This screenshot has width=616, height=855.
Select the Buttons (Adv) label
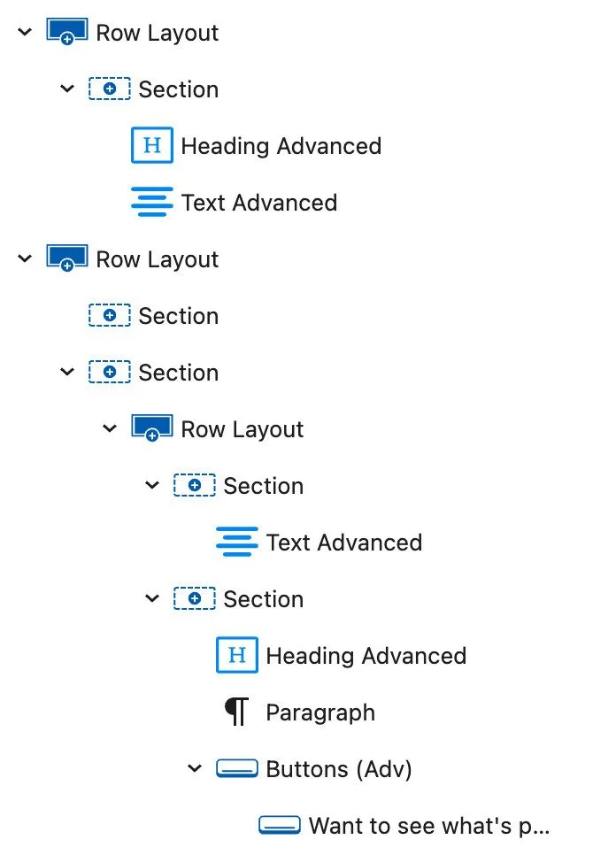(339, 769)
